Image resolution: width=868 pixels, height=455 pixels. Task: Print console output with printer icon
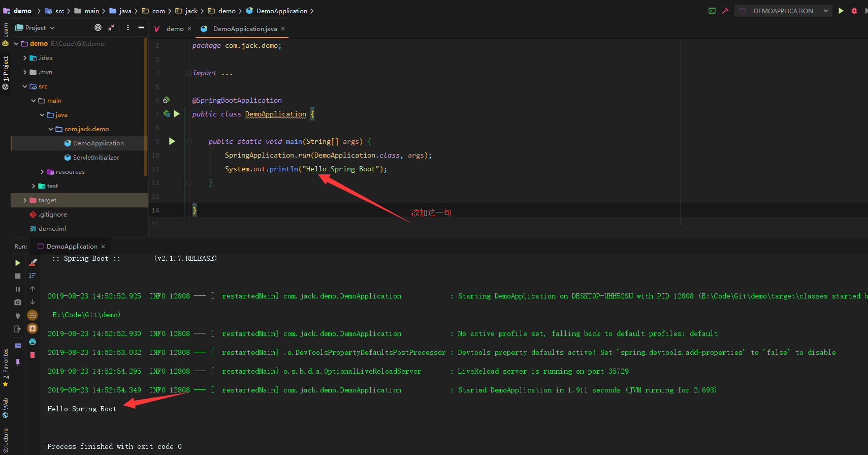point(33,342)
